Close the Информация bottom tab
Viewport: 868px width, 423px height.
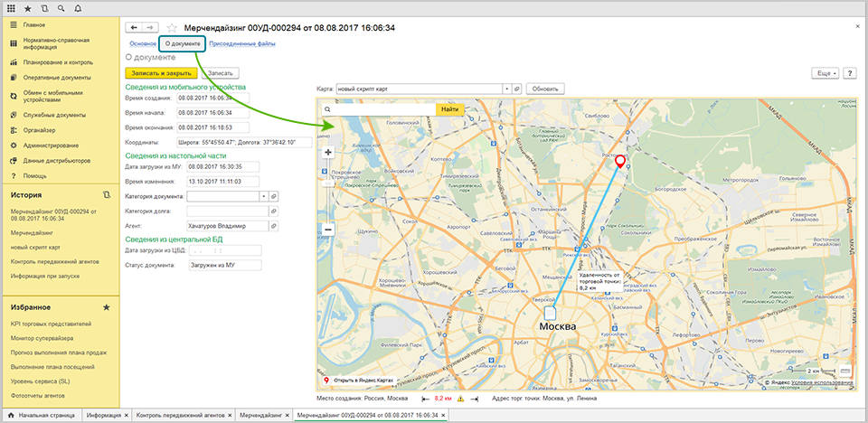(127, 415)
